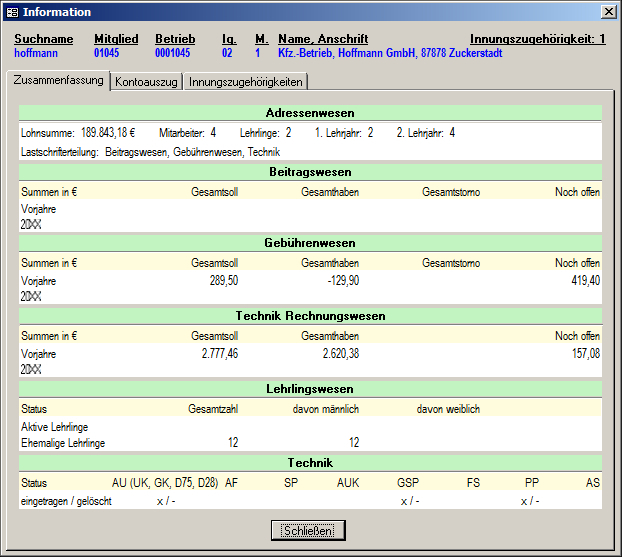Click the Beitragswesen section header
The height and width of the screenshot is (557, 622).
[x=310, y=172]
